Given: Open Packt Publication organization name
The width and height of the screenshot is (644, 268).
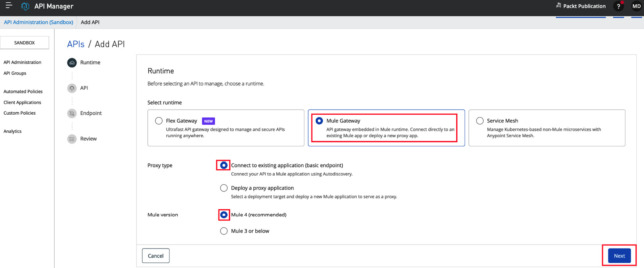Looking at the screenshot, I should coord(584,6).
